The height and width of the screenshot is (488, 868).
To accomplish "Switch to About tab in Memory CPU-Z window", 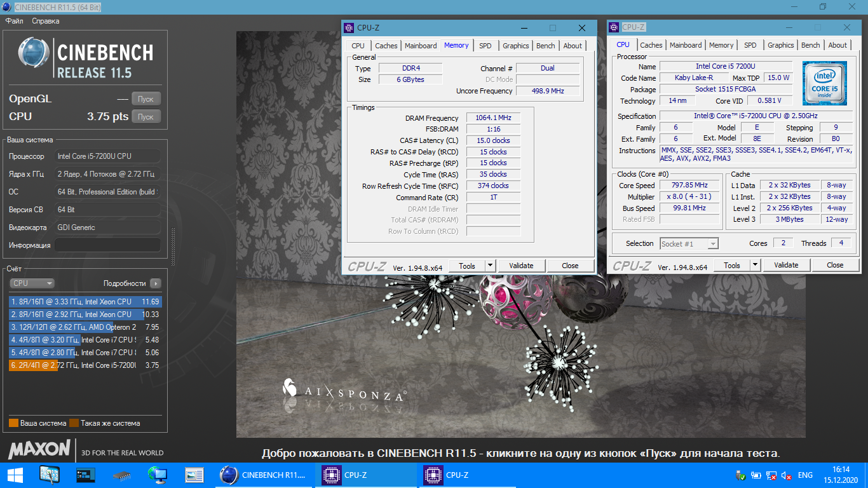I will point(573,46).
